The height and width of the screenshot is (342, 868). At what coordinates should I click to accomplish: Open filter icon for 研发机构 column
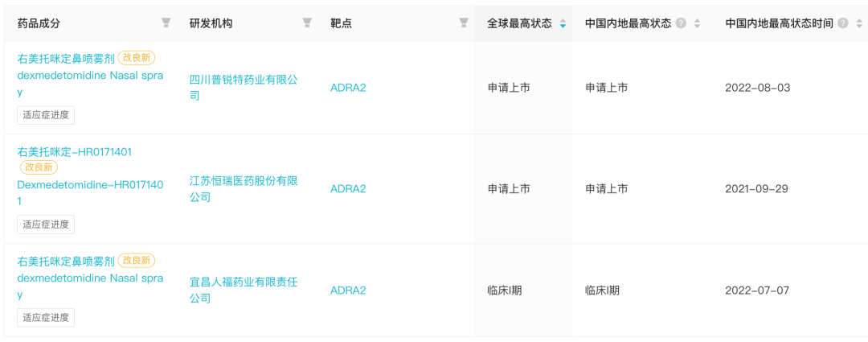click(x=307, y=23)
